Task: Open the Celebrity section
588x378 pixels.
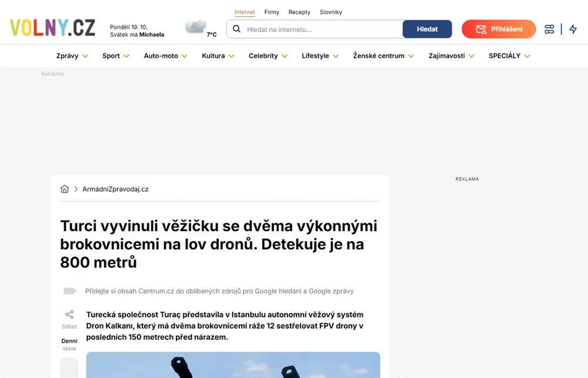Action: click(263, 56)
